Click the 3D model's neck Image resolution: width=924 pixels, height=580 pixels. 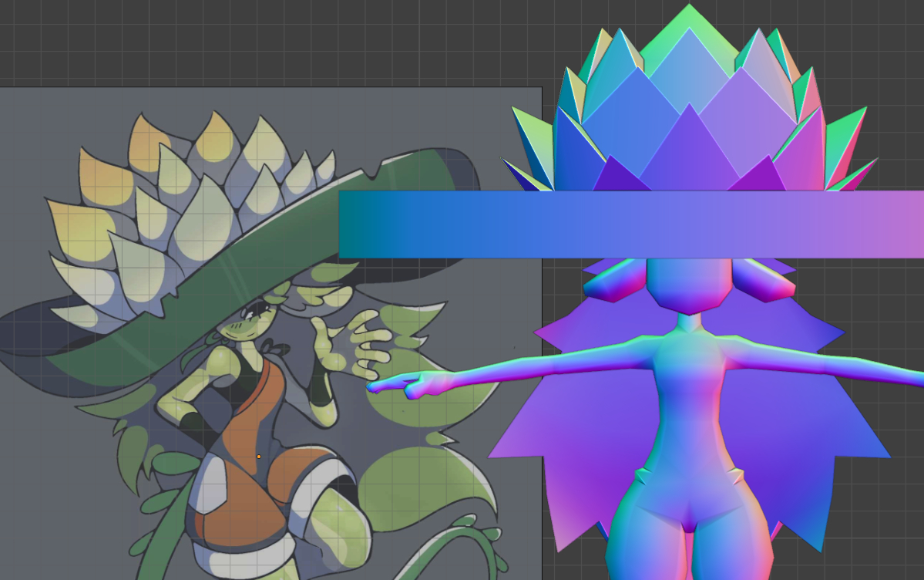[x=687, y=319]
